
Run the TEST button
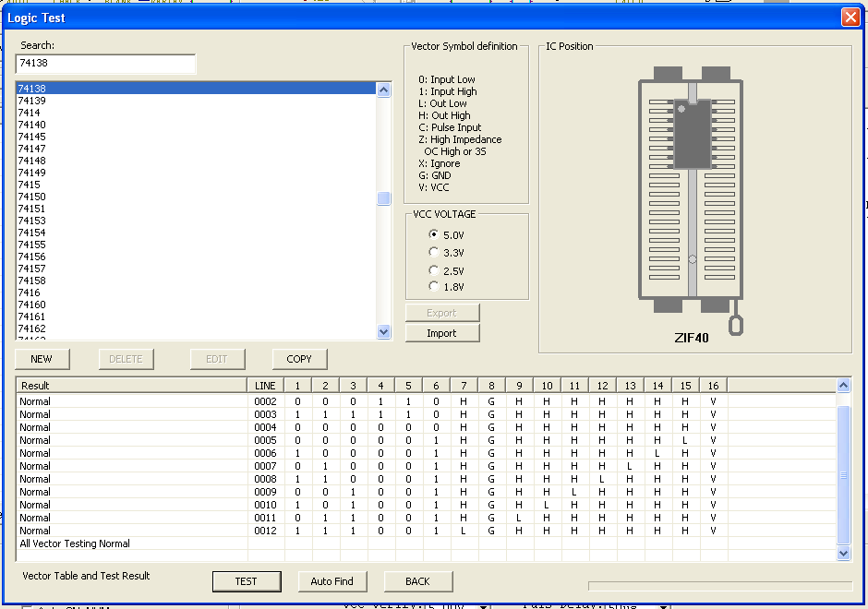tap(247, 581)
